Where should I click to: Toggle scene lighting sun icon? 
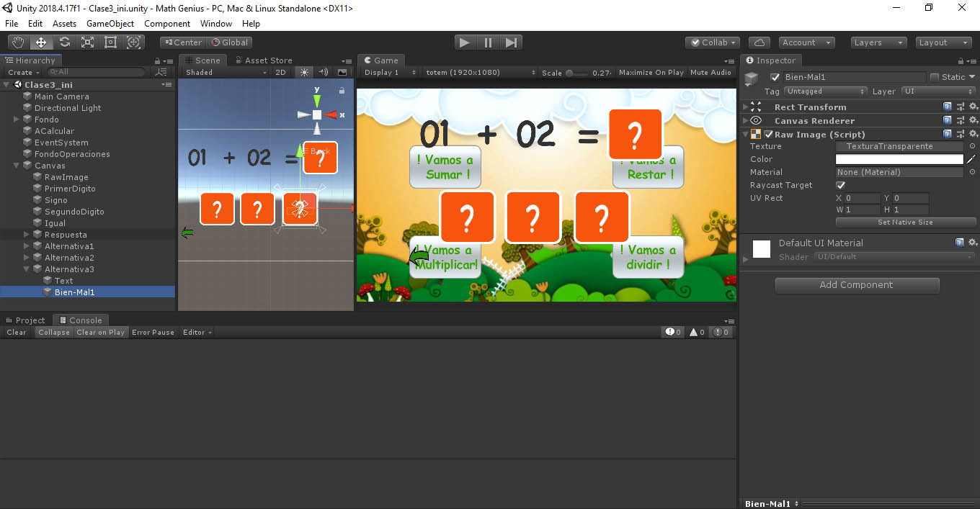[x=305, y=72]
